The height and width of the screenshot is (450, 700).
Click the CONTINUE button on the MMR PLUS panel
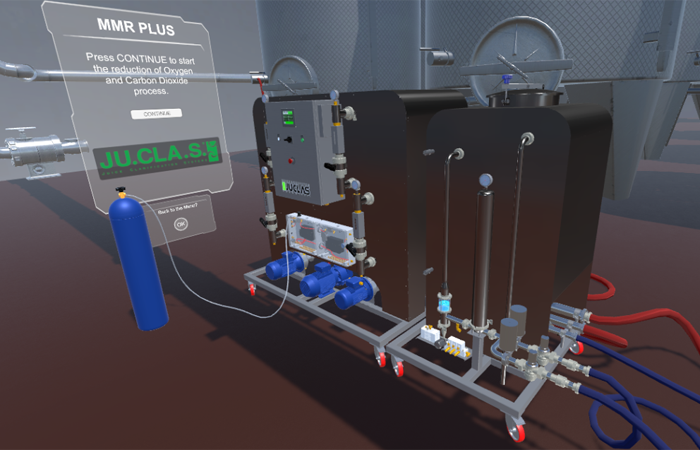[x=156, y=113]
